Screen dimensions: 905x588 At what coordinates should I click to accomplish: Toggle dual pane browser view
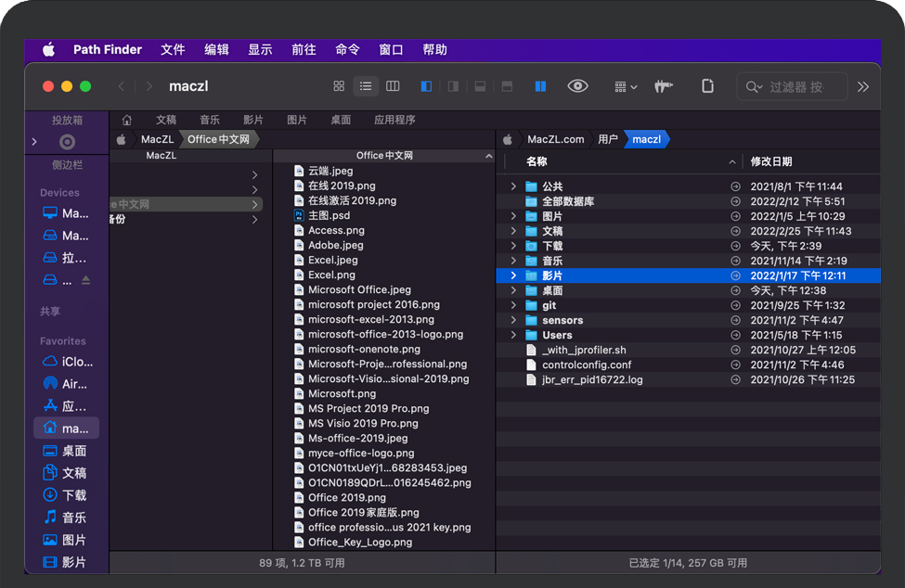[x=540, y=86]
